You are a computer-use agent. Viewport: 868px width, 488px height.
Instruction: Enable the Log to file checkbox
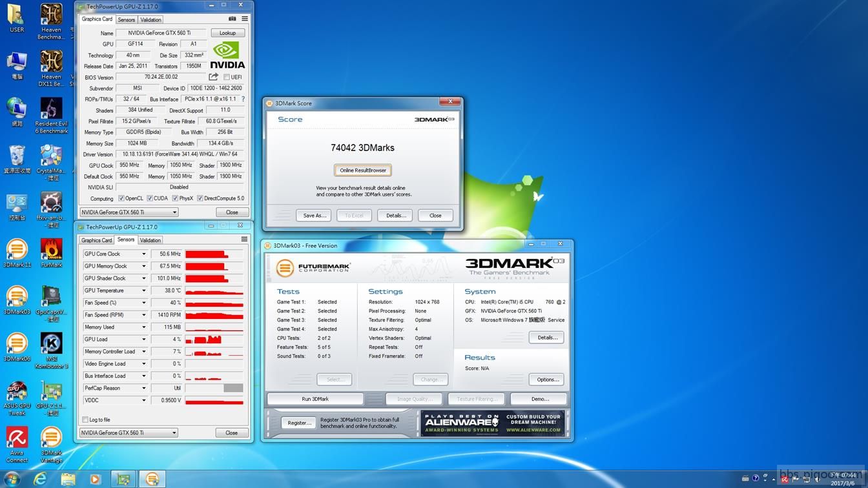pyautogui.click(x=85, y=420)
